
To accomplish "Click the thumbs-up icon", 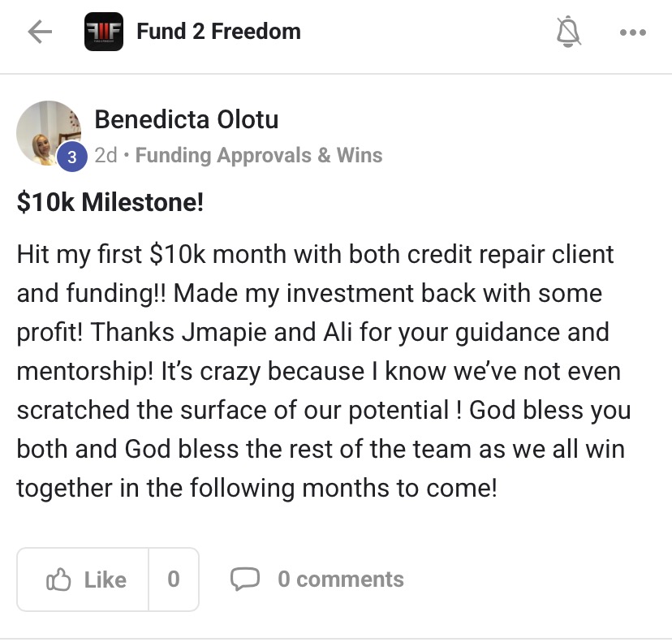I will pos(58,580).
